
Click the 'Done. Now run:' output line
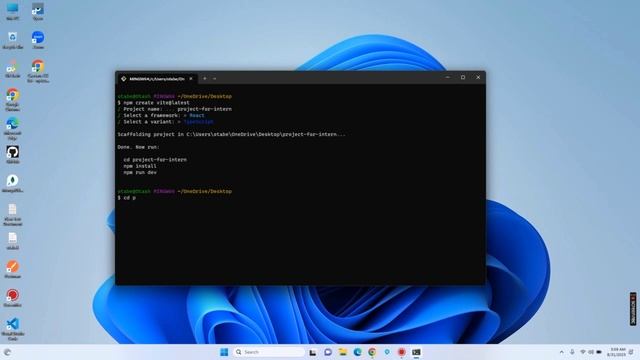[x=138, y=147]
